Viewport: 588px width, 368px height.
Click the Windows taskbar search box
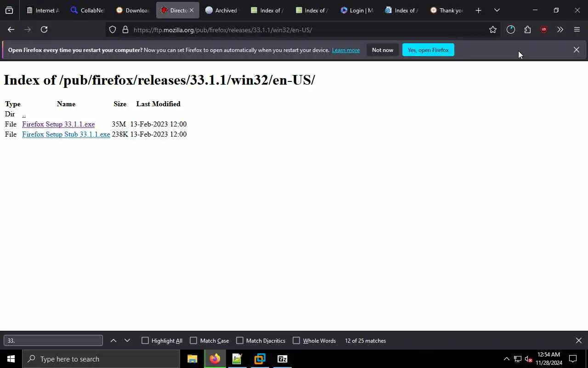point(101,359)
